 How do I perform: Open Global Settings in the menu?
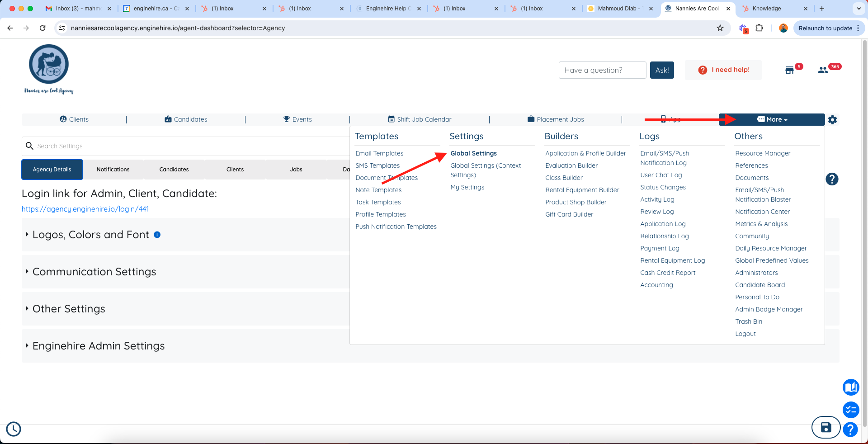pos(473,153)
